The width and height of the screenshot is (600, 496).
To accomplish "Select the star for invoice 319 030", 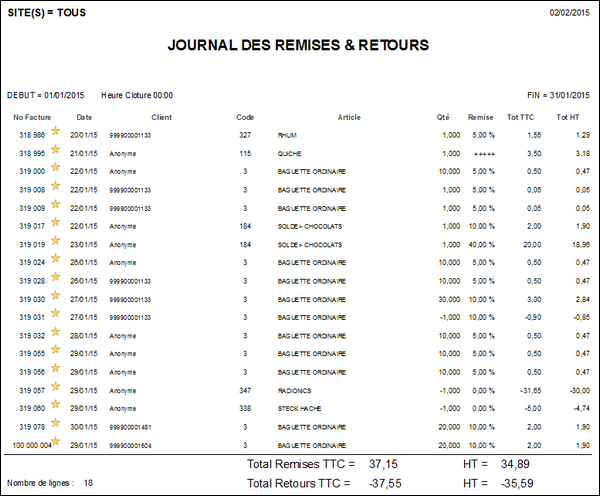I will pos(56,298).
